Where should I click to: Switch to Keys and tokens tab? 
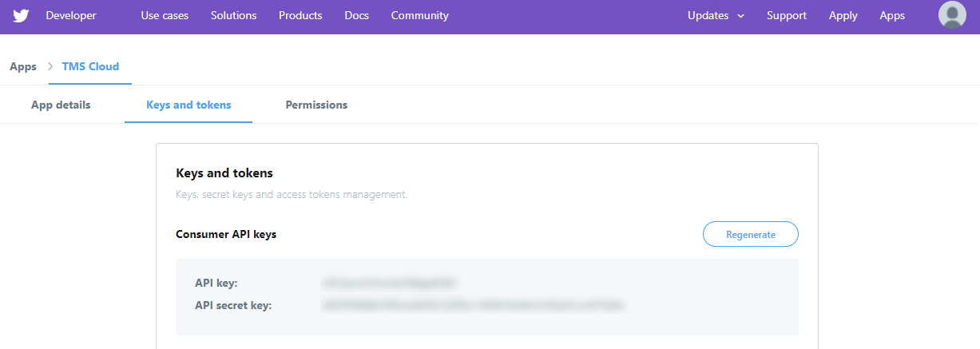188,105
